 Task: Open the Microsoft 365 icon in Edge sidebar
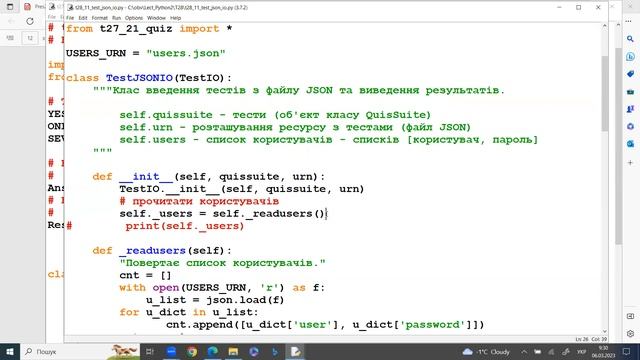pos(630,127)
